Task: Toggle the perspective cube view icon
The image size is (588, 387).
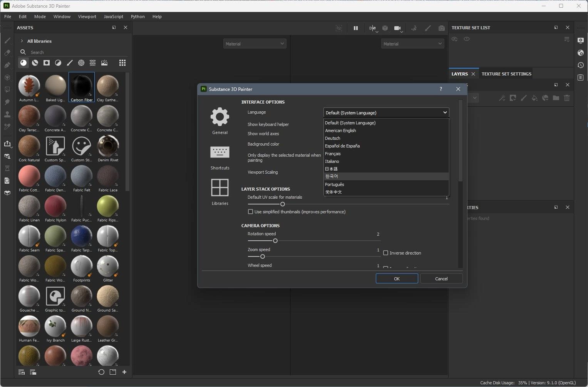Action: [385, 28]
